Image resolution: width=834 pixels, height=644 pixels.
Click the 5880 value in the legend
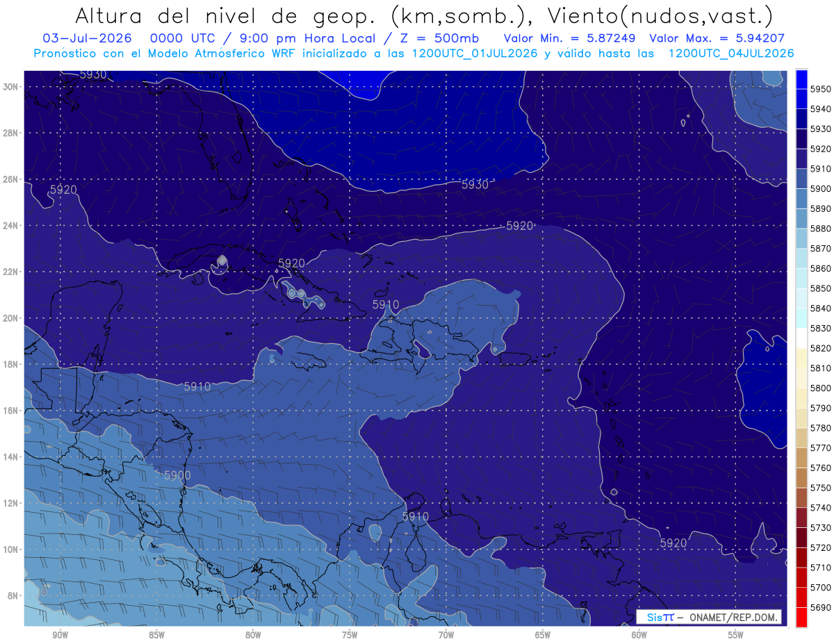[x=821, y=229]
